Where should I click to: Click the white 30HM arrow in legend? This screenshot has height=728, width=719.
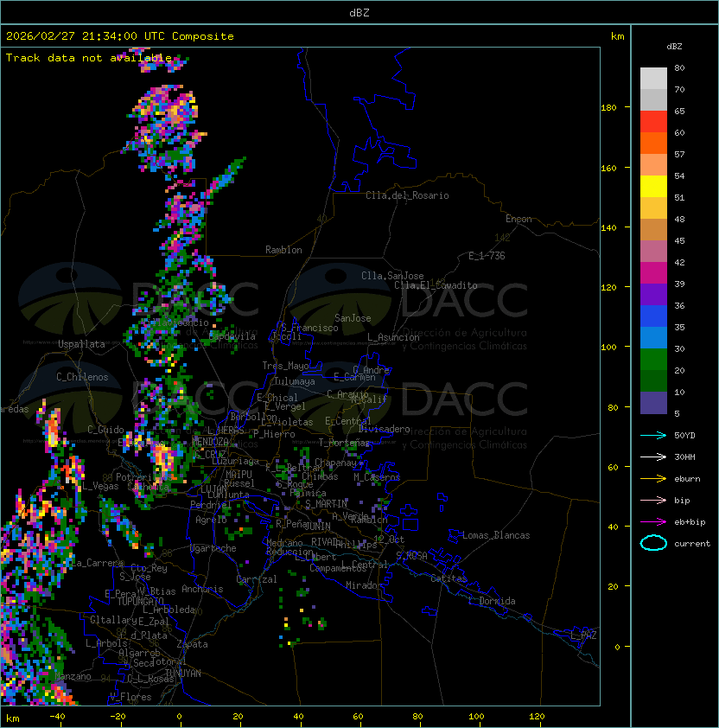pyautogui.click(x=653, y=457)
